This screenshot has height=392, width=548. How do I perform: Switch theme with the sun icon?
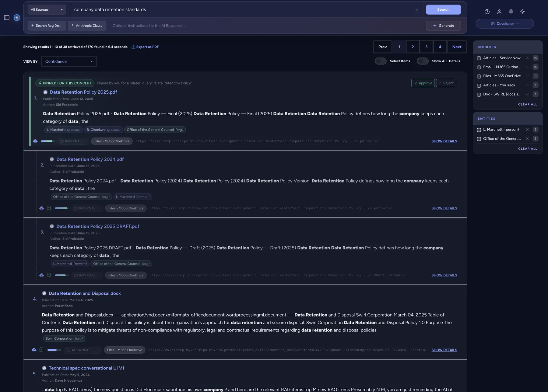[522, 12]
